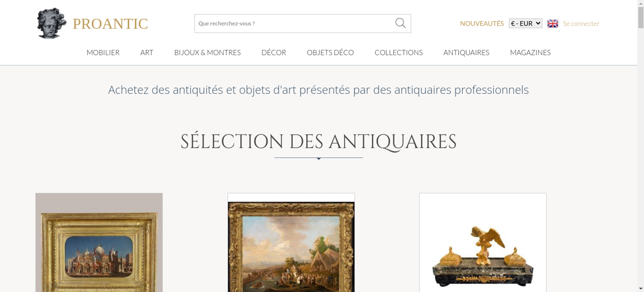Open the gilt eagle inkwell thumbnail

click(x=483, y=242)
